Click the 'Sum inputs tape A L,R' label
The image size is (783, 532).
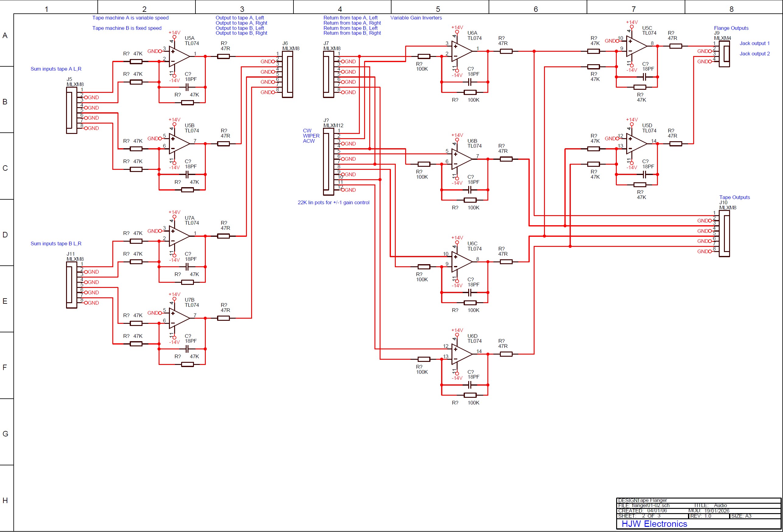tap(56, 69)
